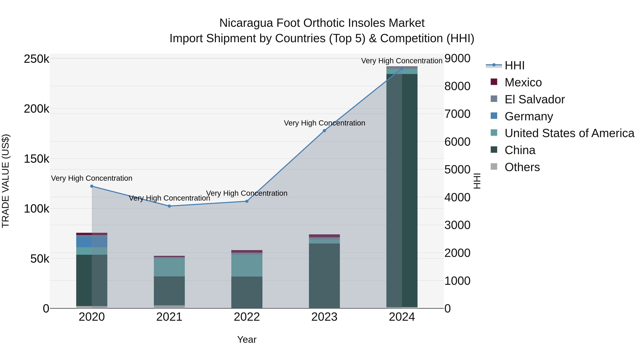Click the Germany legend swatch
Screen dimensions: 644x362
pos(494,116)
